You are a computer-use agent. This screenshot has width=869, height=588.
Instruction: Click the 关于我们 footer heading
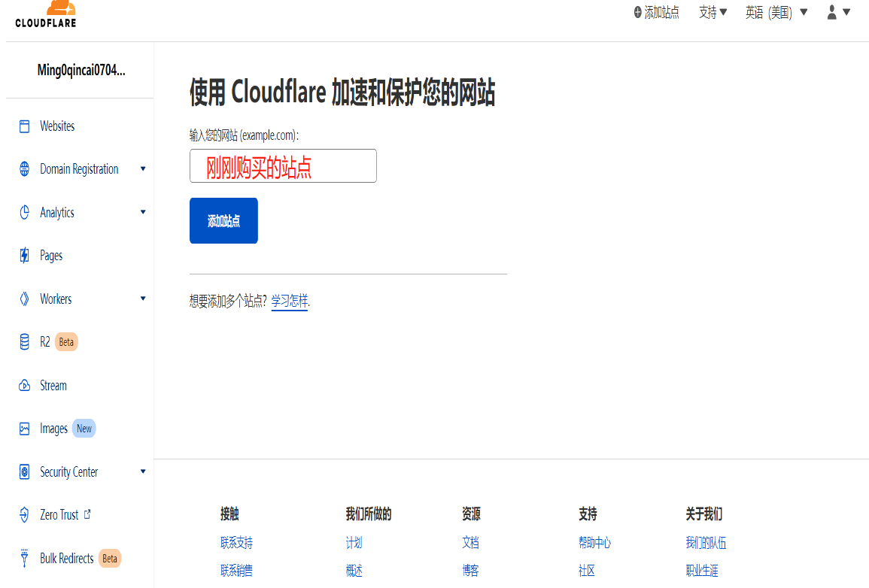tap(703, 514)
